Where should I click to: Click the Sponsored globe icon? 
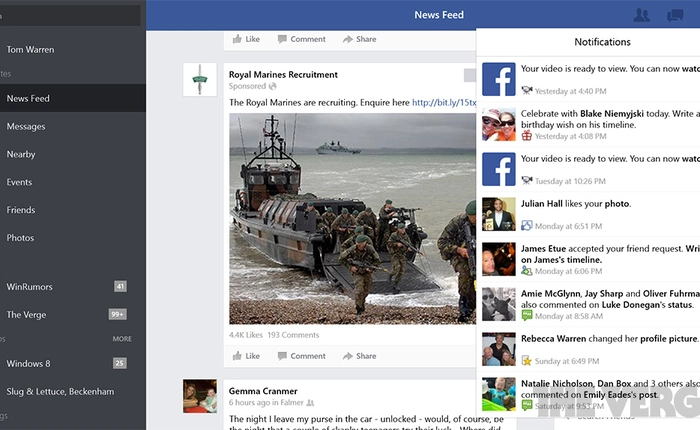pos(272,86)
